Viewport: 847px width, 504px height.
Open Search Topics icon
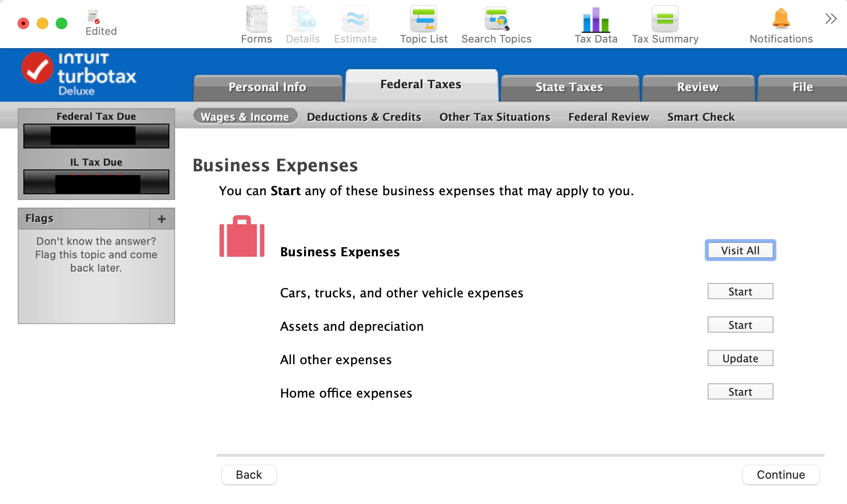click(x=497, y=19)
